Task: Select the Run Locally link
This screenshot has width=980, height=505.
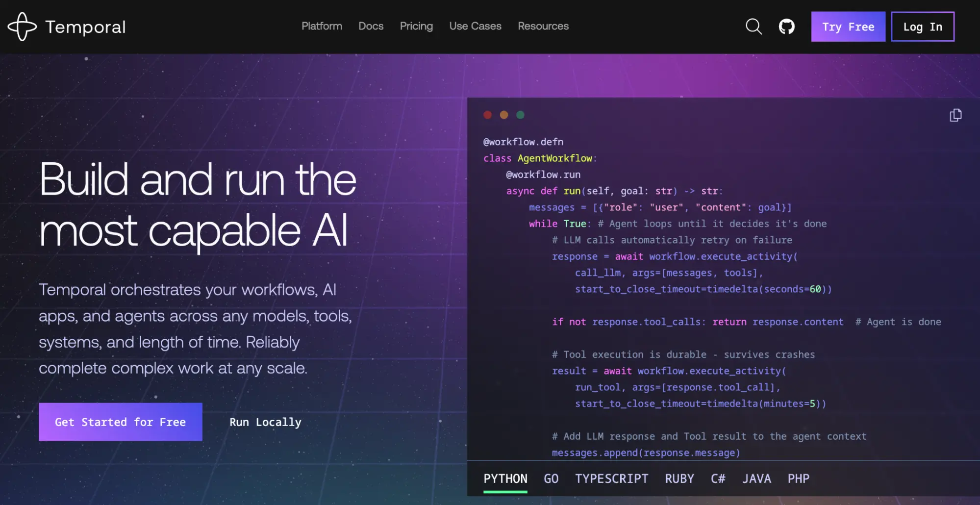Action: [265, 422]
